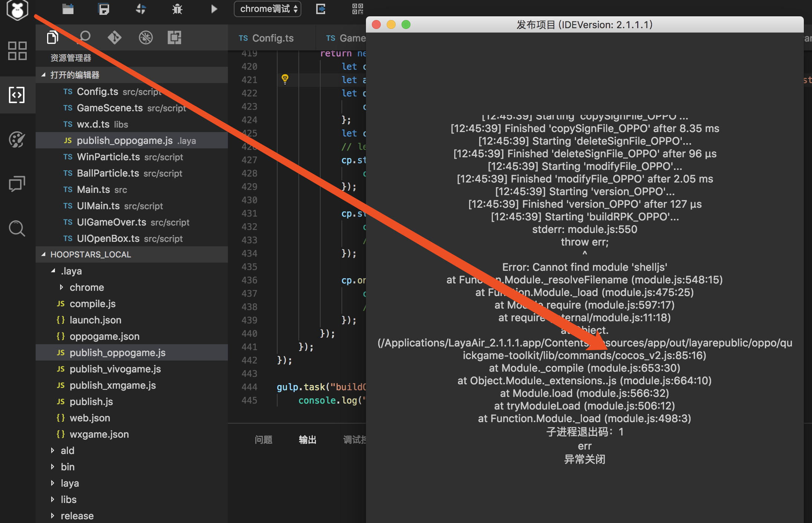
Task: Click the bug debug icon in toolbar
Action: coord(177,9)
